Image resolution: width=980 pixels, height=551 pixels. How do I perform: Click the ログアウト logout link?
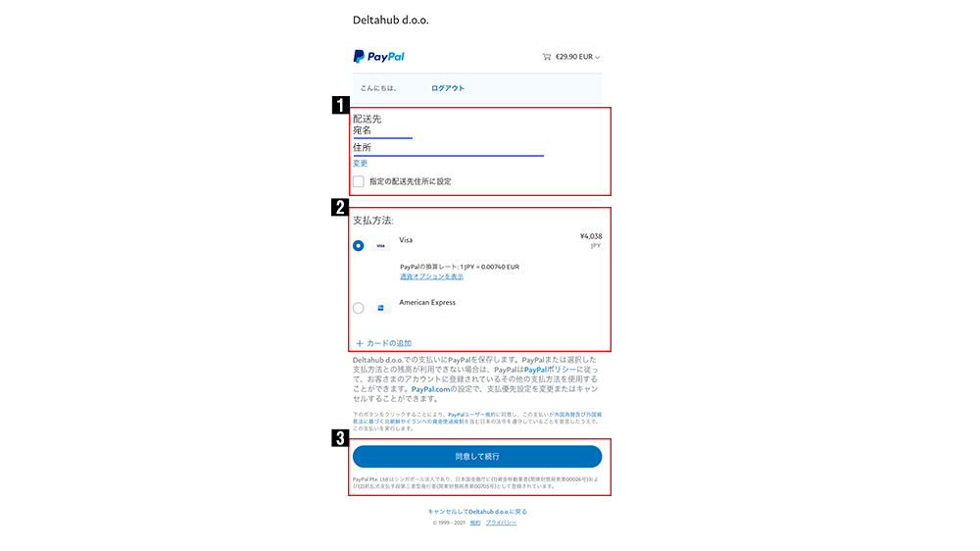(448, 88)
